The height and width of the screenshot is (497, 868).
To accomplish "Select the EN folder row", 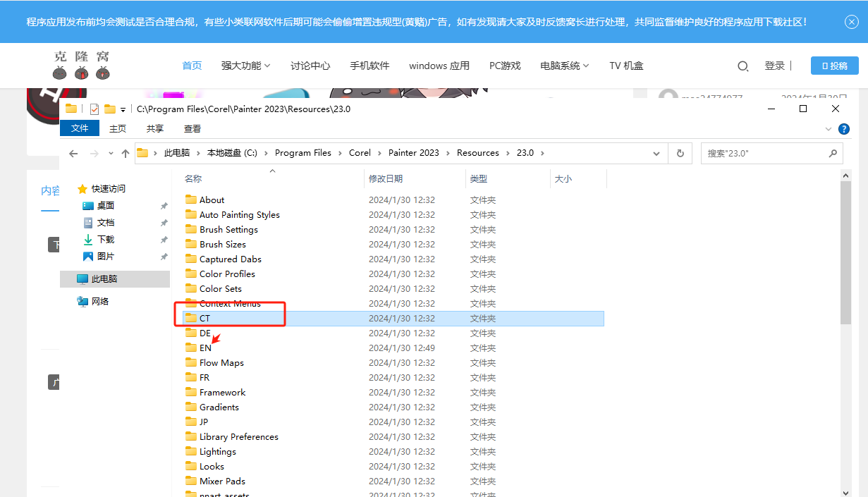I will [393, 348].
